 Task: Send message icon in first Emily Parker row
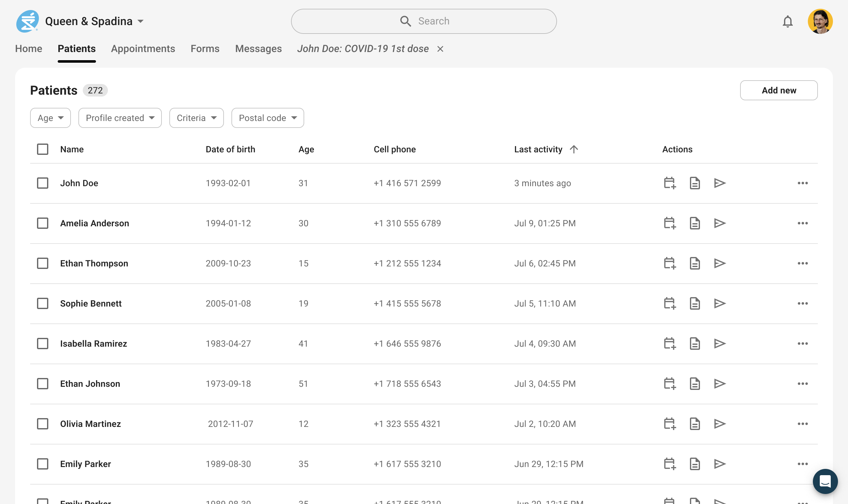tap(719, 464)
